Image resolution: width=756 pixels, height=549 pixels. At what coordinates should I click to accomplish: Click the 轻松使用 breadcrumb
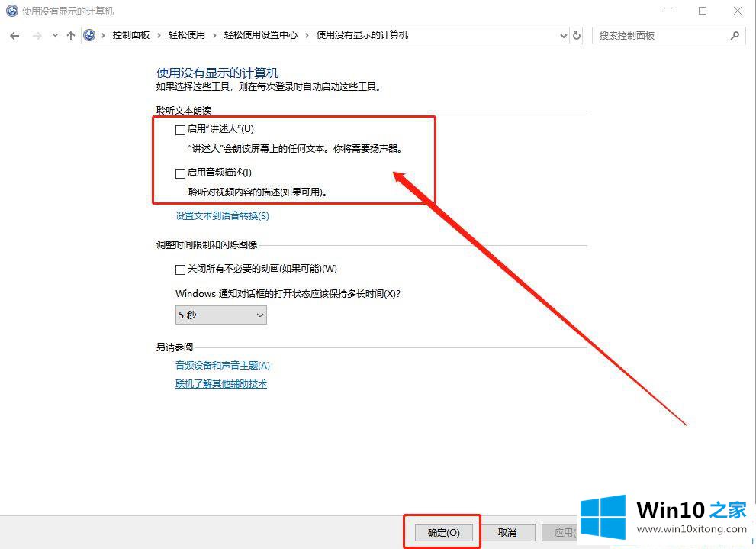pos(187,35)
